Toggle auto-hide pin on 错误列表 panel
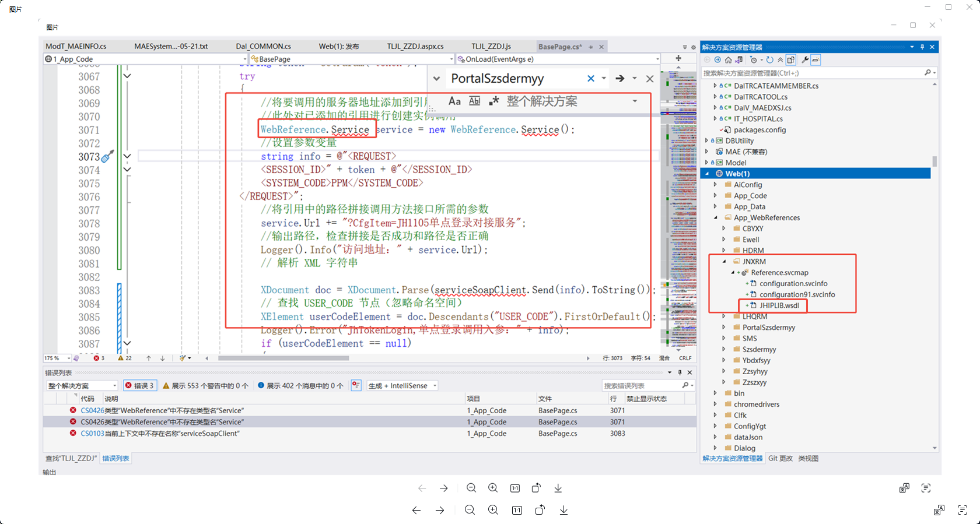980x524 pixels. (680, 372)
